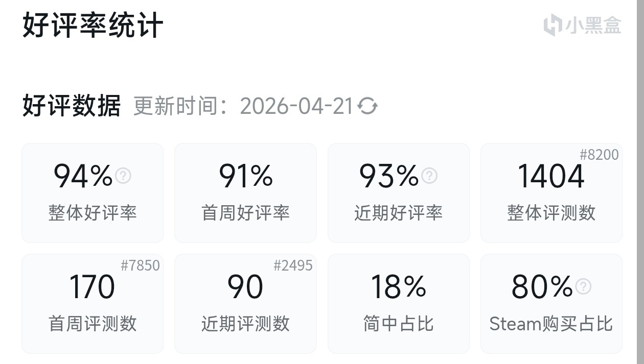Open help icon next to 93% recent rating

point(429,176)
